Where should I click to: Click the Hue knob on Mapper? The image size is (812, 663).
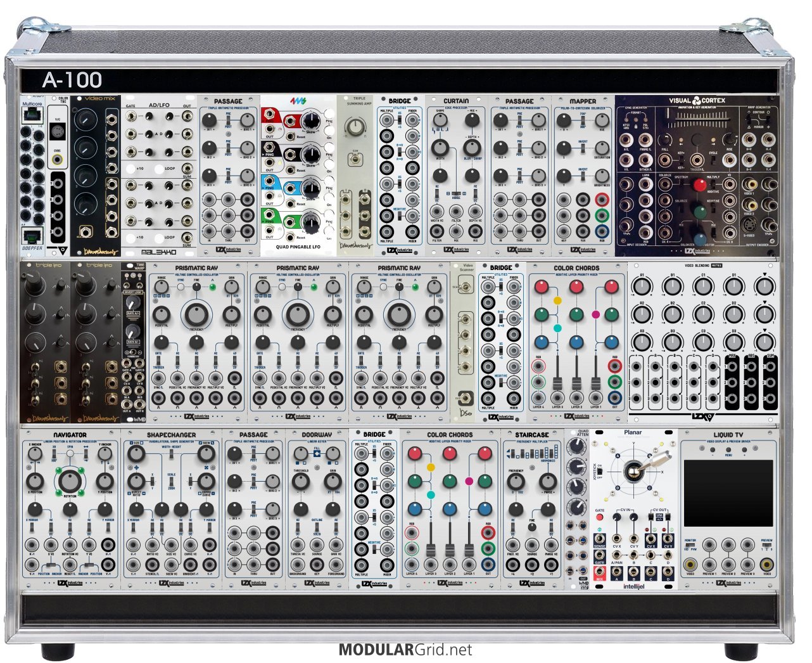[602, 120]
